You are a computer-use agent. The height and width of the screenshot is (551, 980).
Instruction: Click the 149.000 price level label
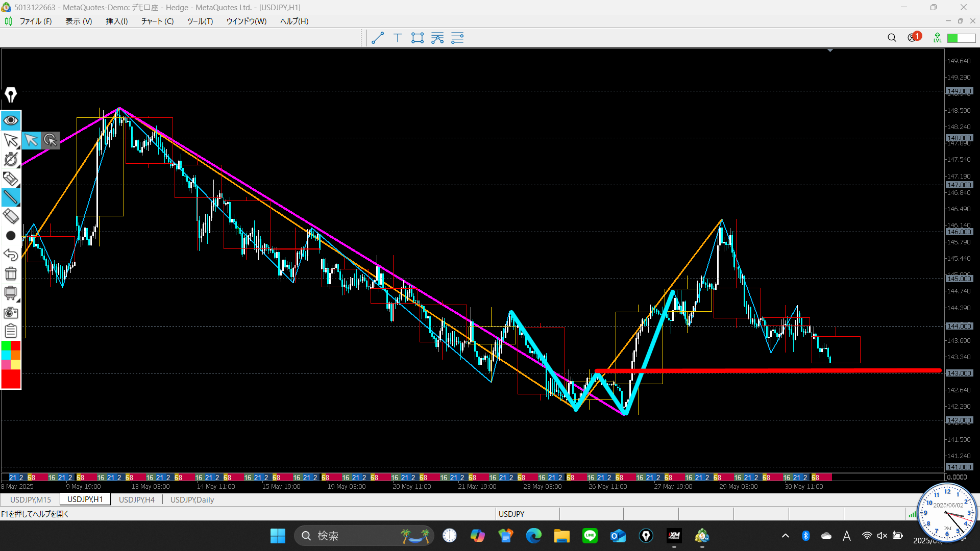pos(959,91)
